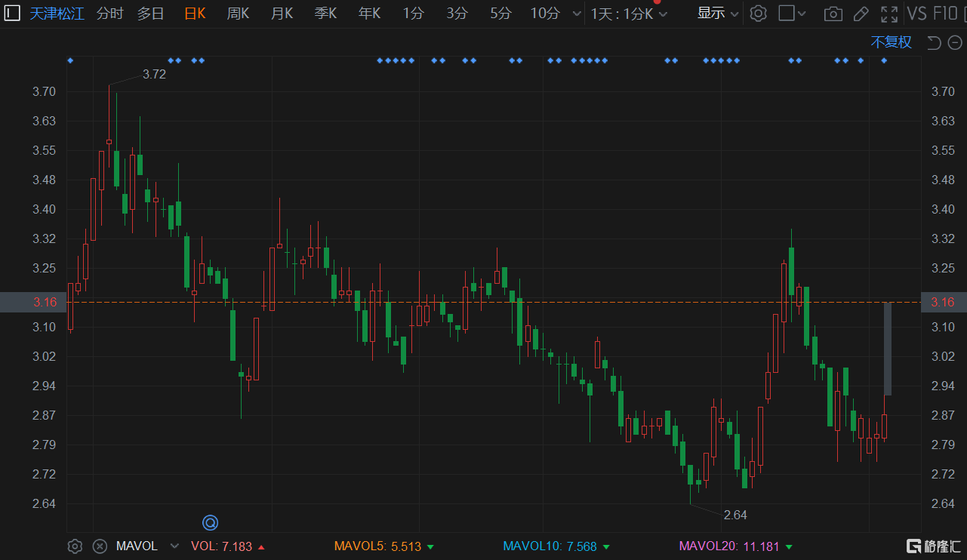Select the 月K monthly candlestick tab
Viewport: 967px width, 560px height.
[282, 14]
